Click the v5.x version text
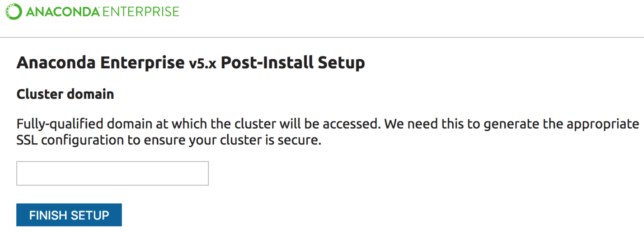 [202, 63]
